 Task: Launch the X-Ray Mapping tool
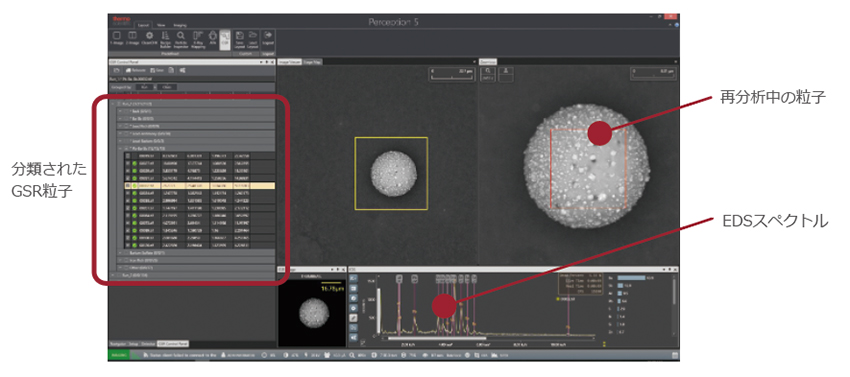(x=198, y=40)
